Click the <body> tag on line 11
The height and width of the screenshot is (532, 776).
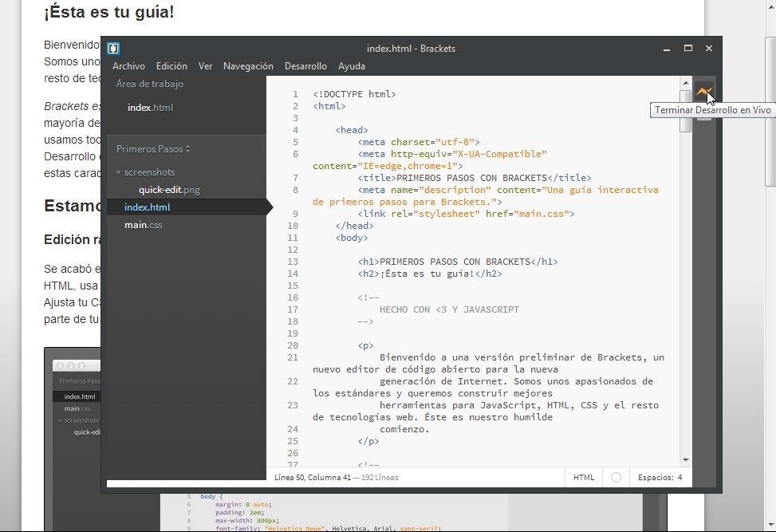352,238
